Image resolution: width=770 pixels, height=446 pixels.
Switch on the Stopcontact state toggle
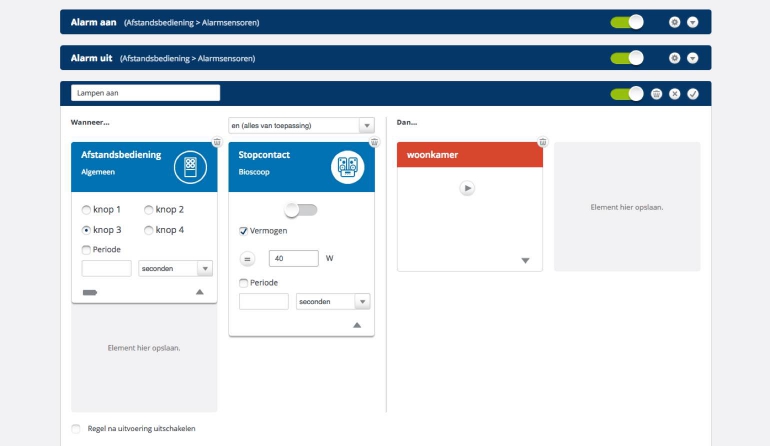point(301,209)
